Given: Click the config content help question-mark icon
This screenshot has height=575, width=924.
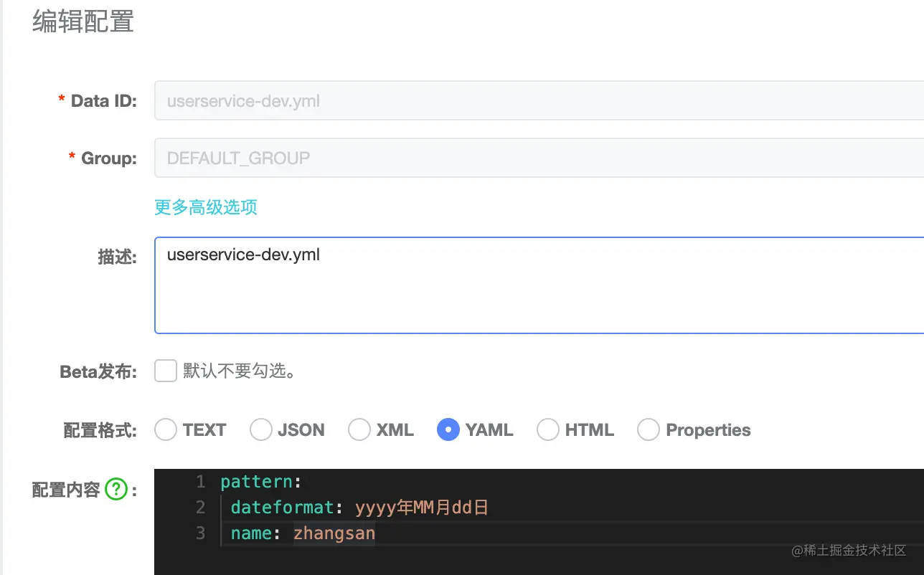Looking at the screenshot, I should click(x=115, y=490).
